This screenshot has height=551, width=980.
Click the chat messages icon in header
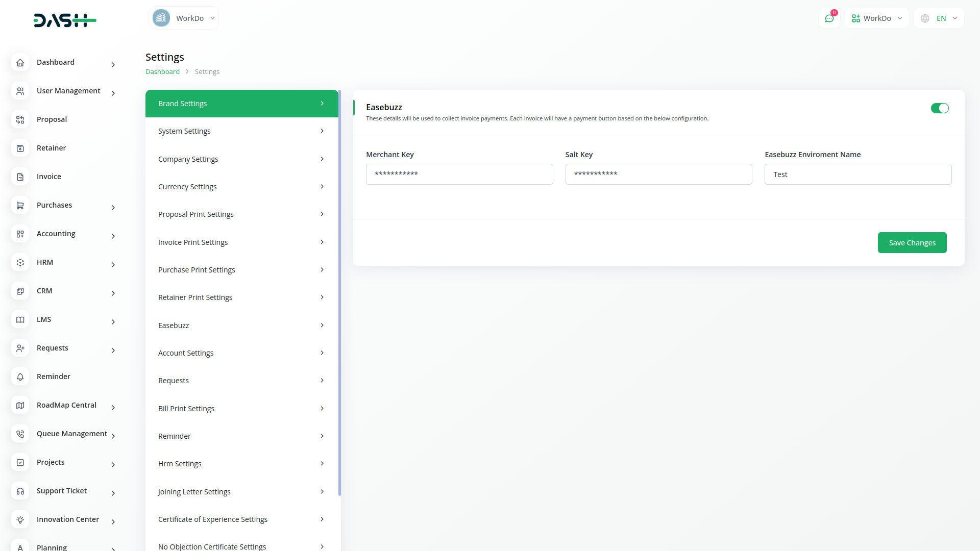point(829,18)
